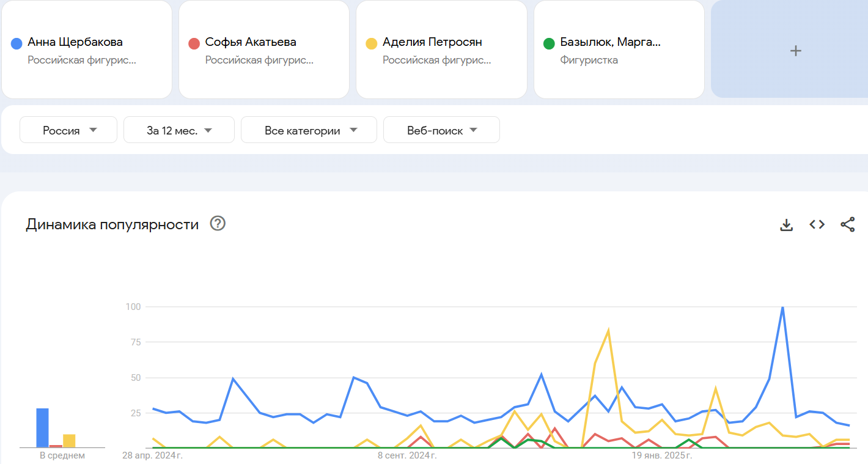Click the blue line's peak at 100
The height and width of the screenshot is (464, 868).
click(782, 307)
